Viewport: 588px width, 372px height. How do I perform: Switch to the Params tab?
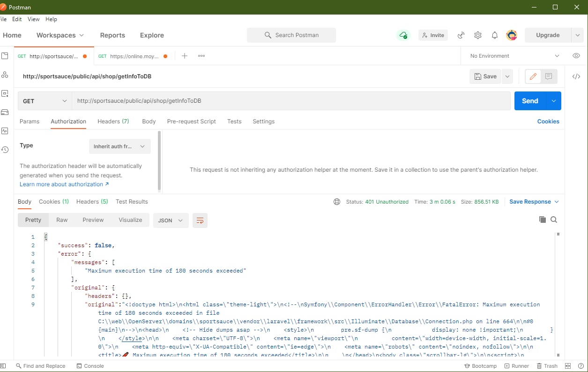30,121
